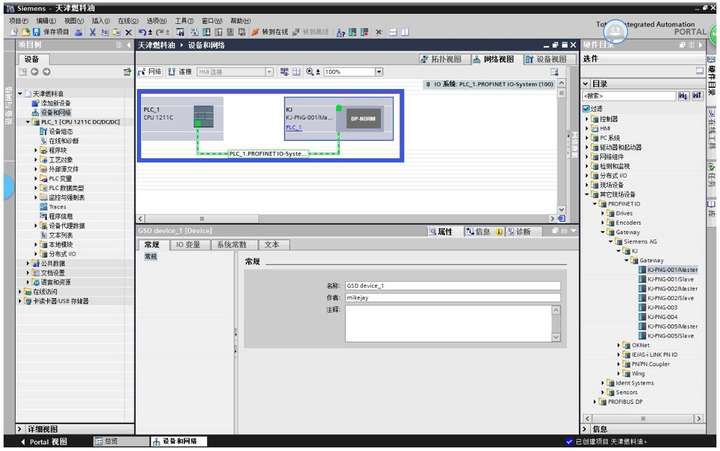Open the 在线 (Online) menu
Screen dimensions: 720x451
(x=128, y=21)
